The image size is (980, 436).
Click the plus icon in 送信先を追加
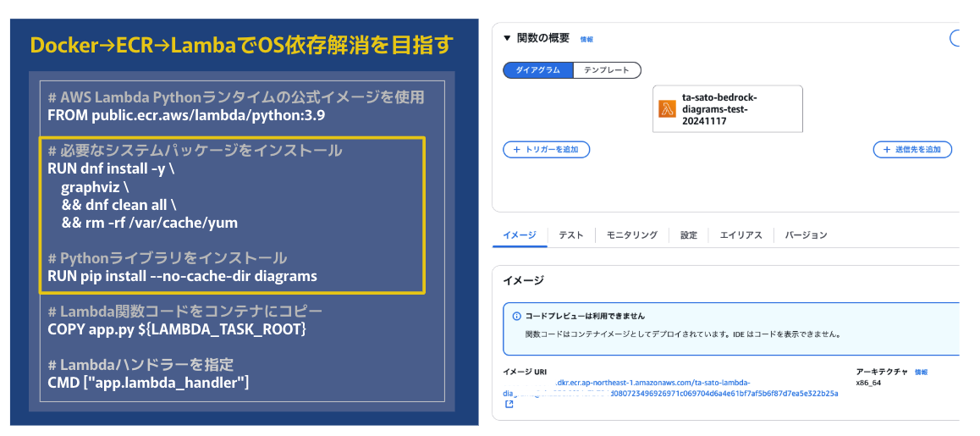[x=886, y=150]
